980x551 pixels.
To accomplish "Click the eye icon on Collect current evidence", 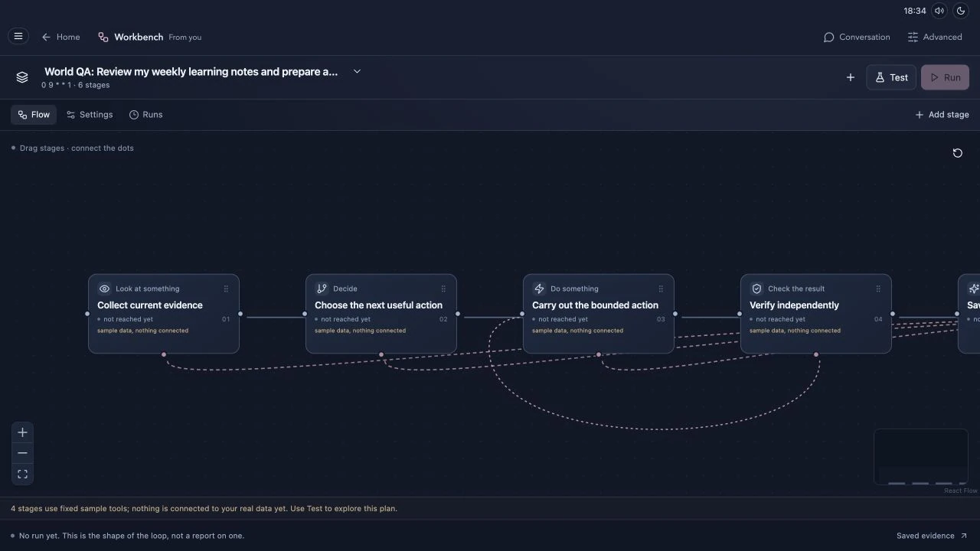I will (x=104, y=289).
